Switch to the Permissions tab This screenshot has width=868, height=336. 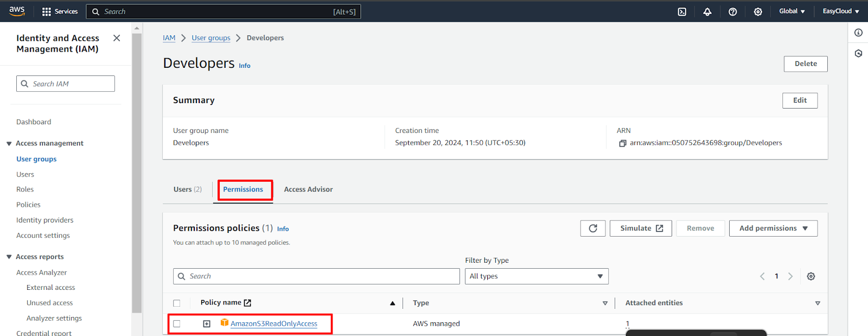click(243, 189)
